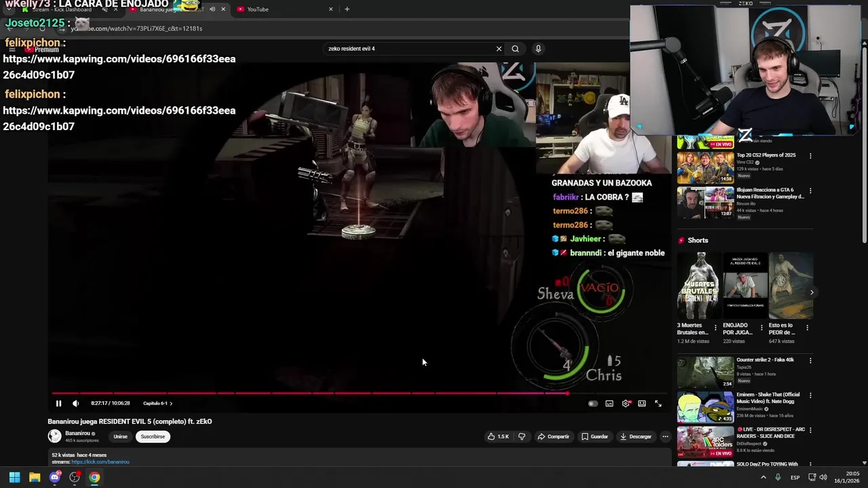The image size is (868, 488).
Task: Open options for ENOJADO POR JUGA short
Action: coord(762,327)
